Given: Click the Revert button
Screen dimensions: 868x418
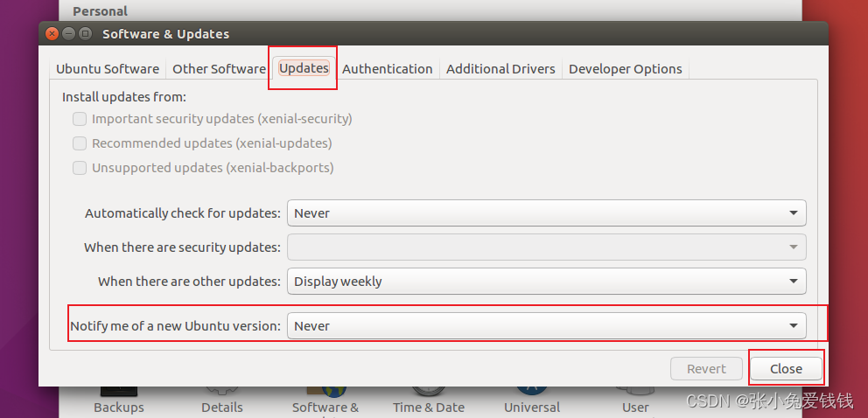Looking at the screenshot, I should point(706,369).
